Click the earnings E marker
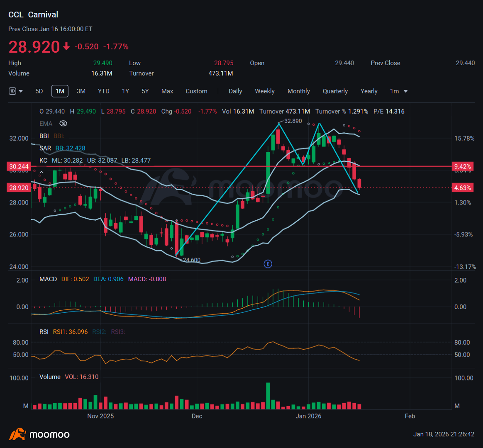Screen dimensions: 483x448 268,264
